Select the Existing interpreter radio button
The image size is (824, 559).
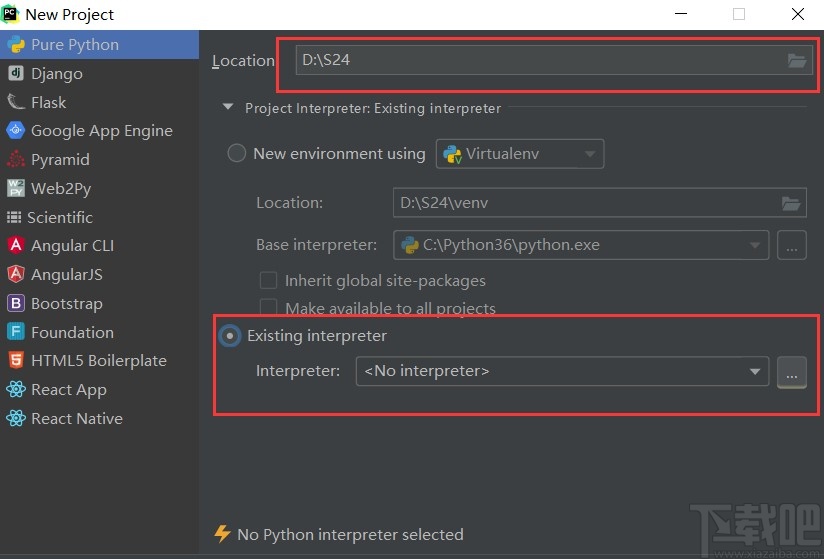(x=230, y=336)
